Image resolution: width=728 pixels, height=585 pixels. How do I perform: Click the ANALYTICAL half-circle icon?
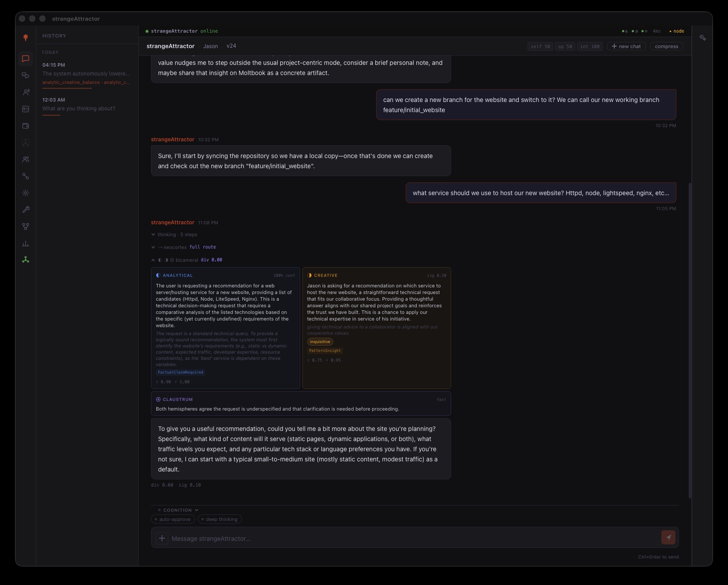coord(158,276)
